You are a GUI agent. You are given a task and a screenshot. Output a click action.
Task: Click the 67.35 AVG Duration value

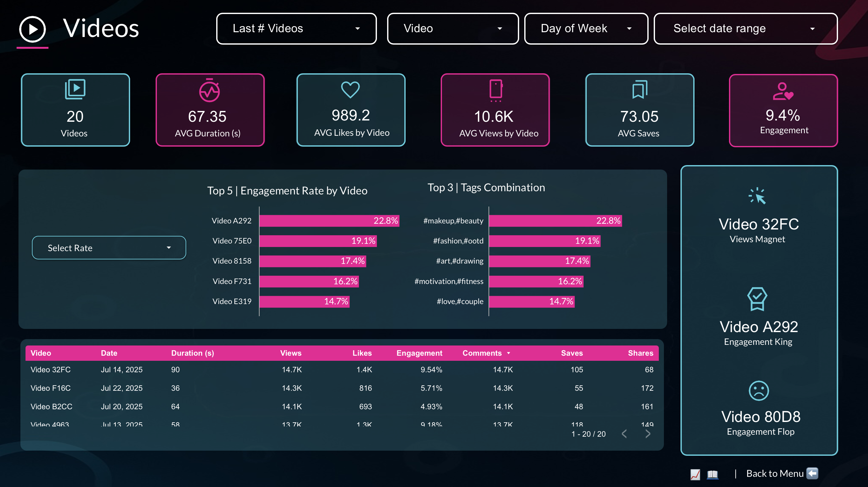pyautogui.click(x=207, y=117)
